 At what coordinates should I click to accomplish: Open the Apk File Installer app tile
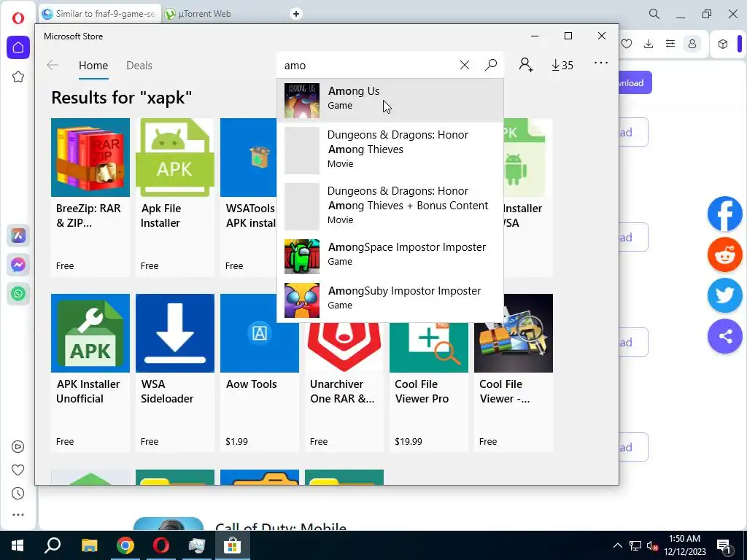click(175, 197)
